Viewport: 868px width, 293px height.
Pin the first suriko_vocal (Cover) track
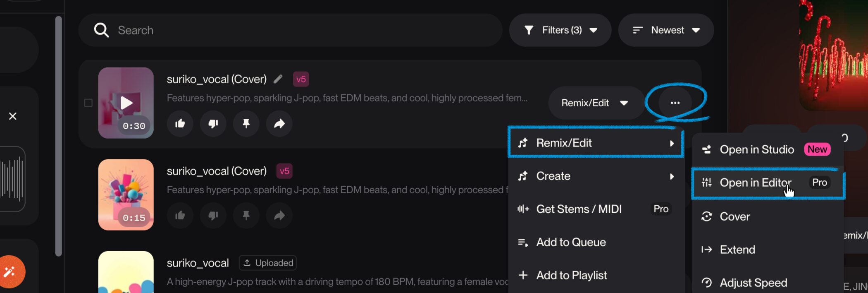(x=246, y=123)
